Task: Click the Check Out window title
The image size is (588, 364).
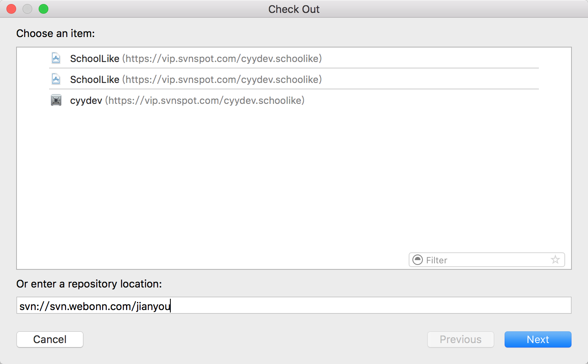Action: click(x=294, y=9)
